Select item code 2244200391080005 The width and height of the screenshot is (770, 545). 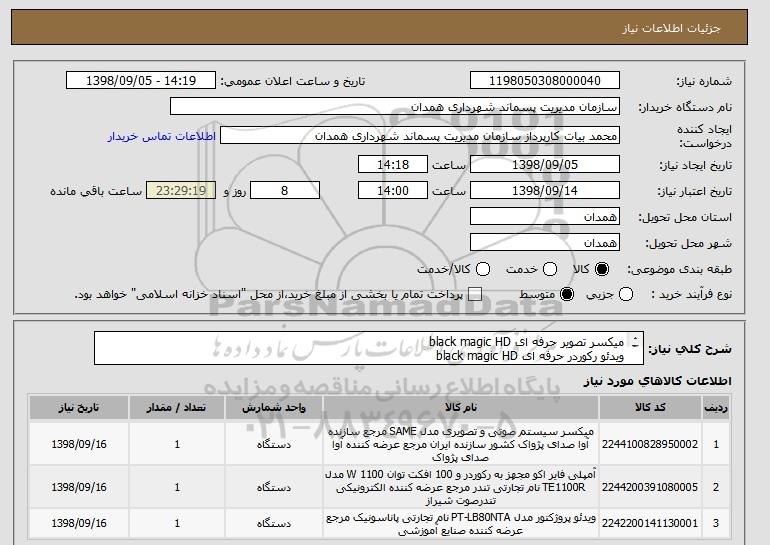pyautogui.click(x=650, y=487)
